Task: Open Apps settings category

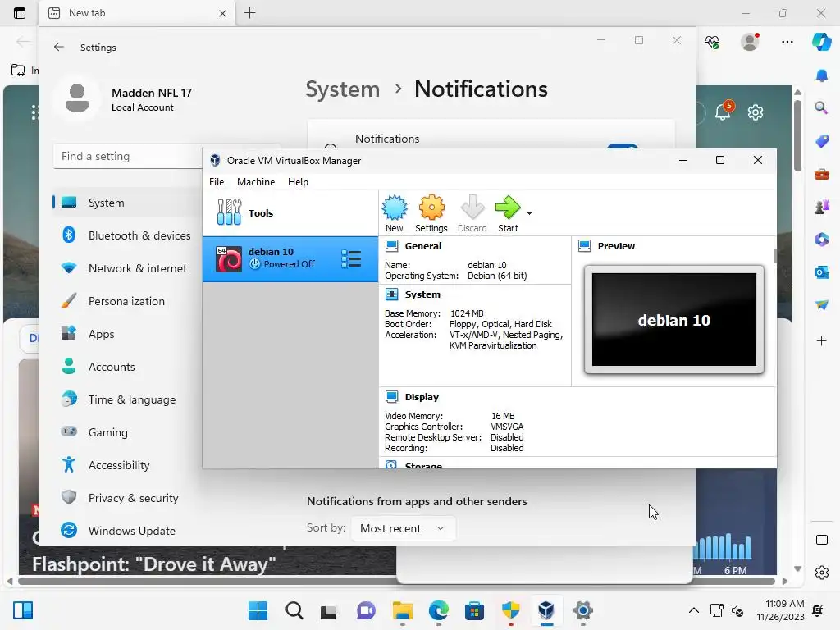Action: pos(127,334)
